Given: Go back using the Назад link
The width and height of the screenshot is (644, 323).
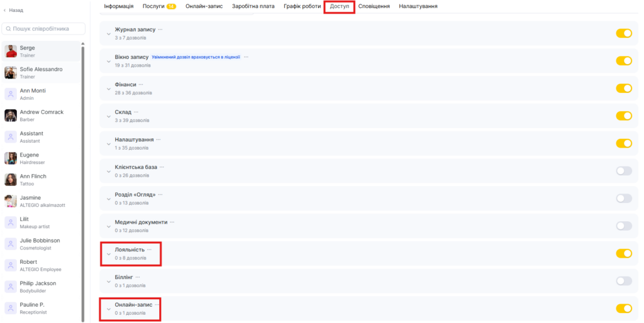Looking at the screenshot, I should tap(13, 10).
